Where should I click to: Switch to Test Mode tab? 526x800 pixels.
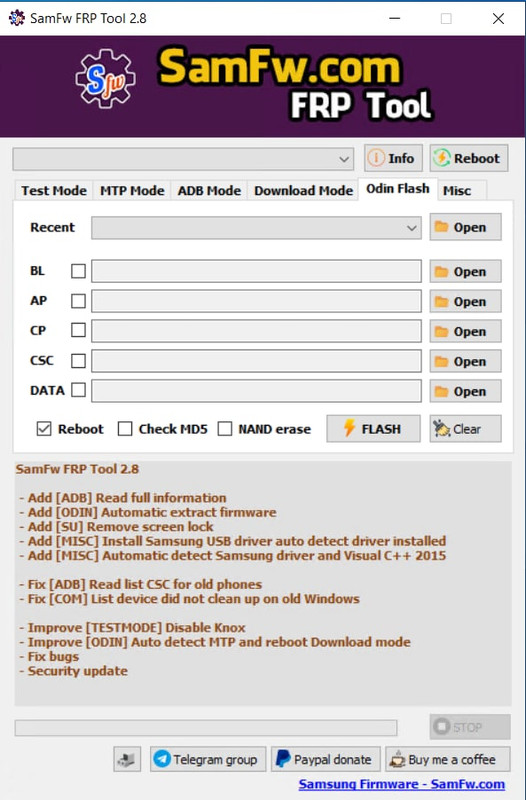pyautogui.click(x=54, y=191)
